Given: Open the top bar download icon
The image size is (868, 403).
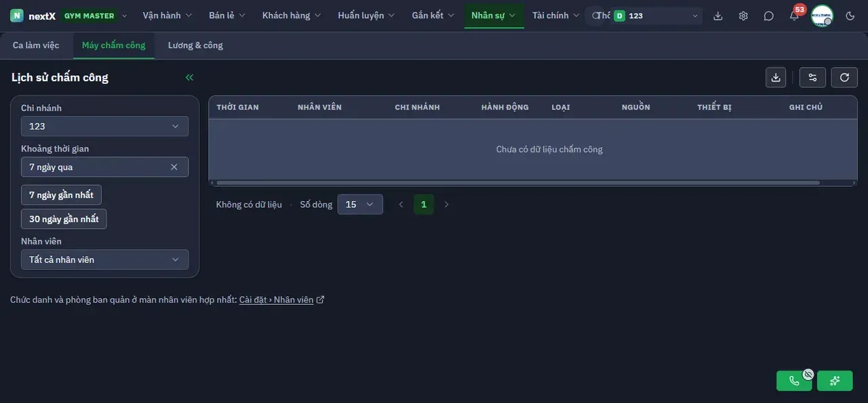Looking at the screenshot, I should coord(718,16).
